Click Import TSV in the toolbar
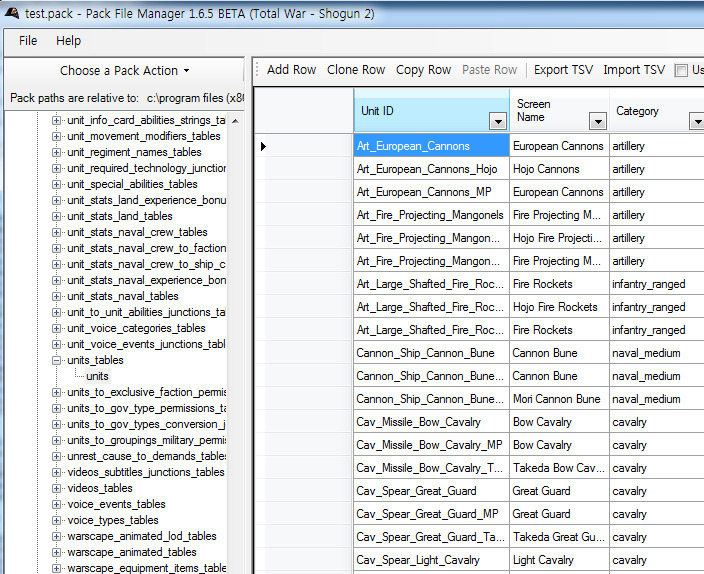The width and height of the screenshot is (704, 574). (x=634, y=70)
